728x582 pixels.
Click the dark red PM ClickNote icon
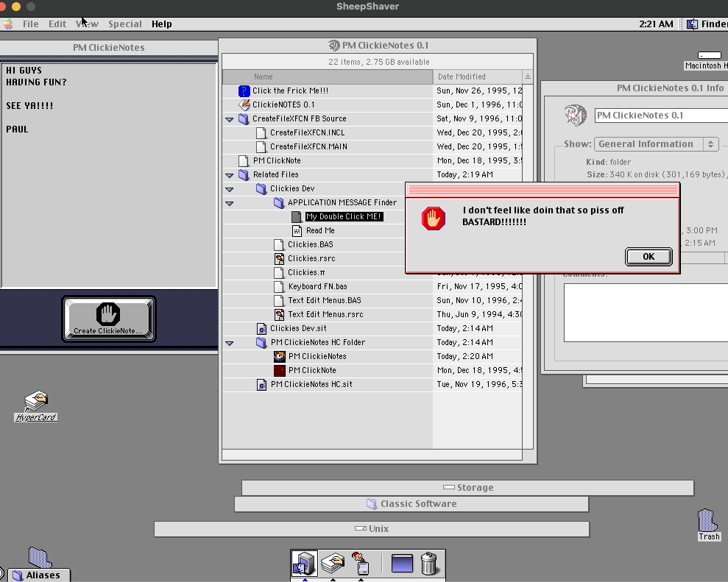click(280, 370)
